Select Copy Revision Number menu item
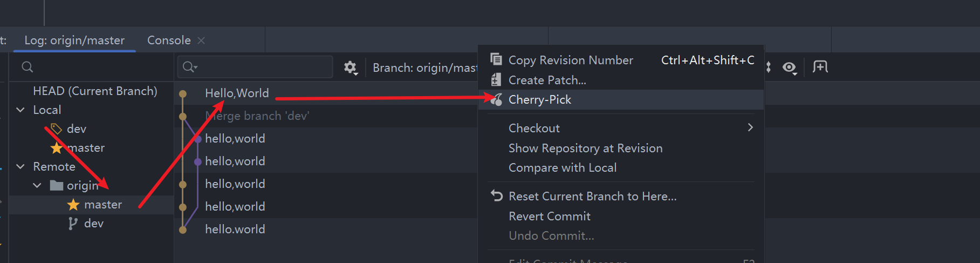The height and width of the screenshot is (263, 980). click(x=571, y=60)
